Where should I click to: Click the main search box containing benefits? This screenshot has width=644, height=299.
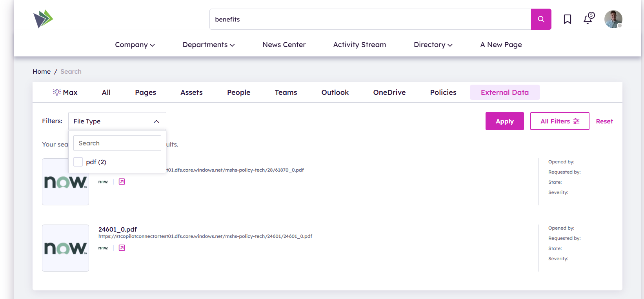pos(370,19)
